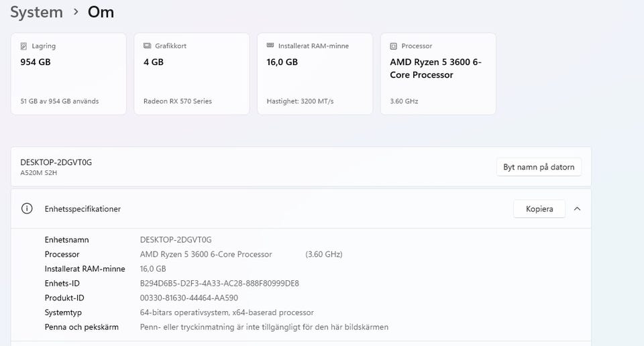This screenshot has height=346, width=644.
Task: Go back to System breadcrumb
Action: pos(36,12)
